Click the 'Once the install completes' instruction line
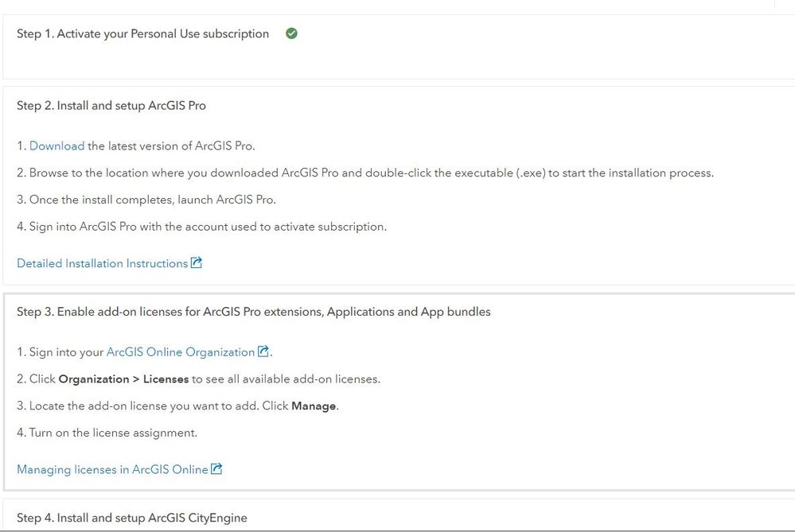Screen dimensions: 795x532 pyautogui.click(x=153, y=200)
